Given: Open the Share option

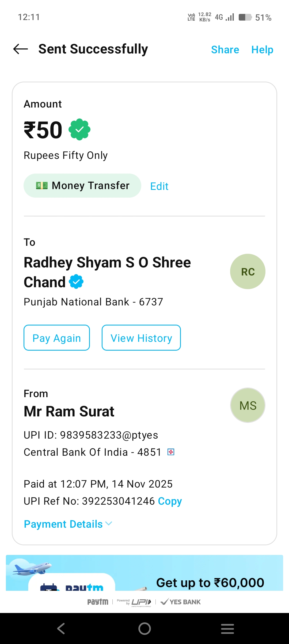Looking at the screenshot, I should pyautogui.click(x=225, y=50).
